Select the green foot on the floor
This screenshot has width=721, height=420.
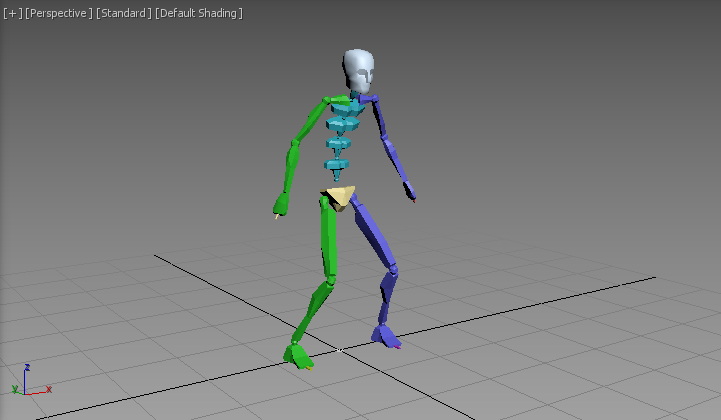tap(298, 356)
